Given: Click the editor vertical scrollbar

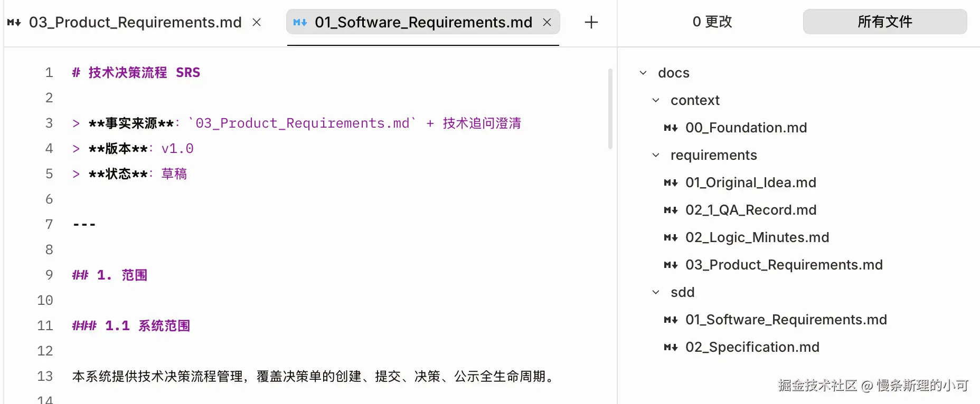Looking at the screenshot, I should 610,109.
